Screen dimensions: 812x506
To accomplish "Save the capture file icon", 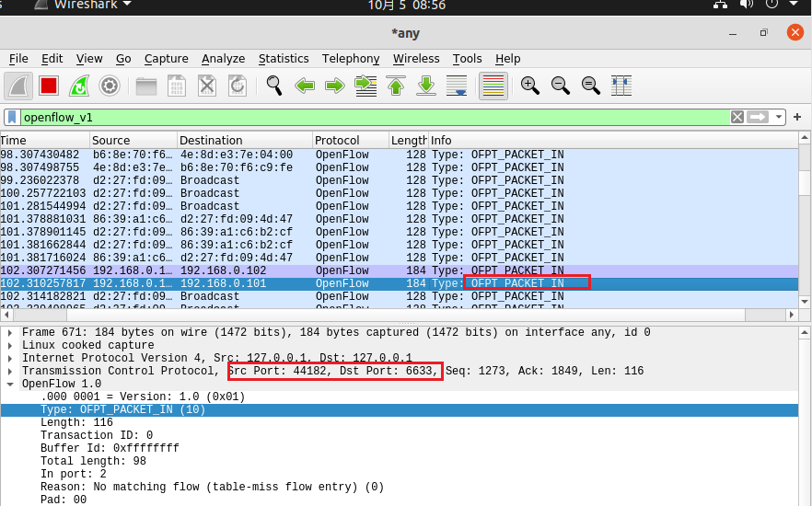I will (x=177, y=86).
